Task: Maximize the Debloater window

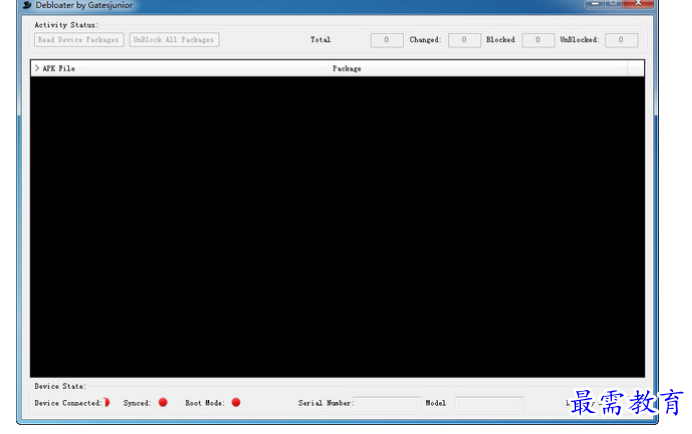Action: pyautogui.click(x=614, y=4)
